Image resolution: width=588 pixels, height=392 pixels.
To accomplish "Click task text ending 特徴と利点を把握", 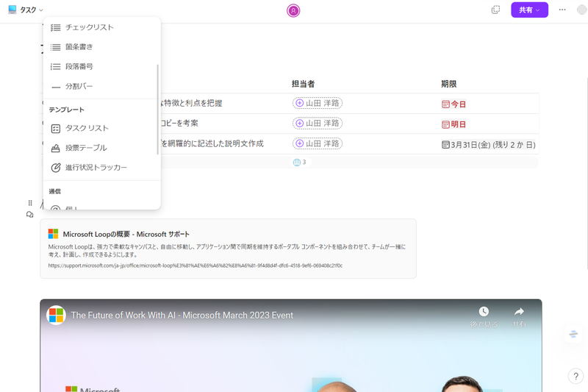I will coord(190,103).
